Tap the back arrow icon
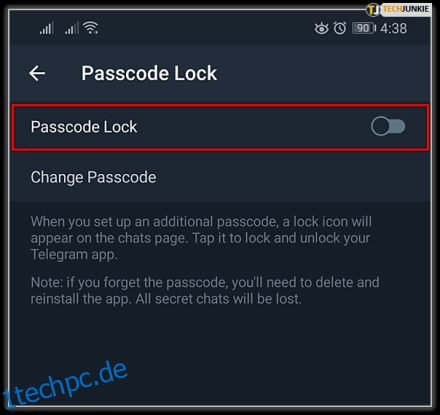Screen dimensions: 440x415 point(37,73)
